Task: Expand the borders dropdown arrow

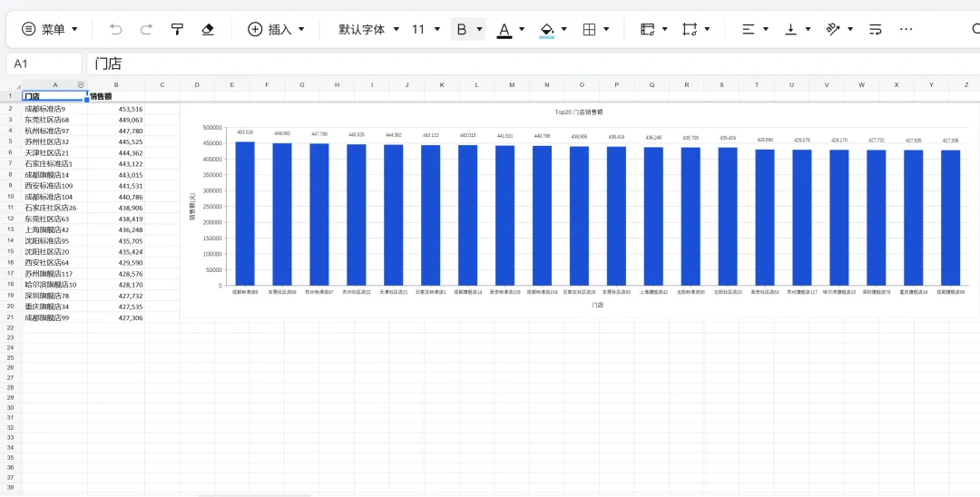Action: point(606,29)
